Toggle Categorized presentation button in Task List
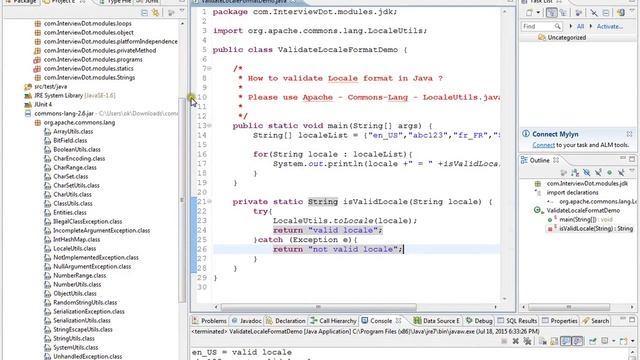Image resolution: width=640 pixels, height=360 pixels. (551, 13)
